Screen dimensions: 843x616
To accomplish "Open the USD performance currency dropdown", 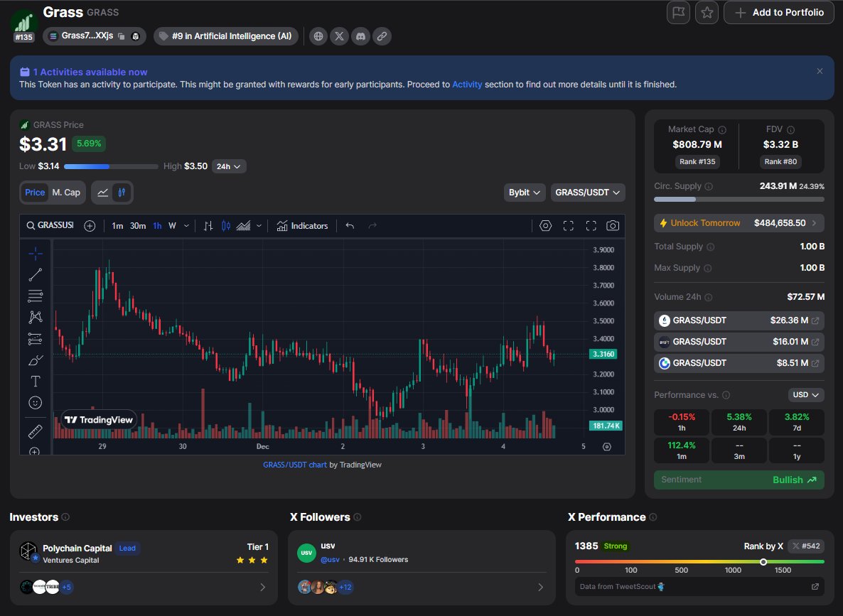I will (806, 394).
